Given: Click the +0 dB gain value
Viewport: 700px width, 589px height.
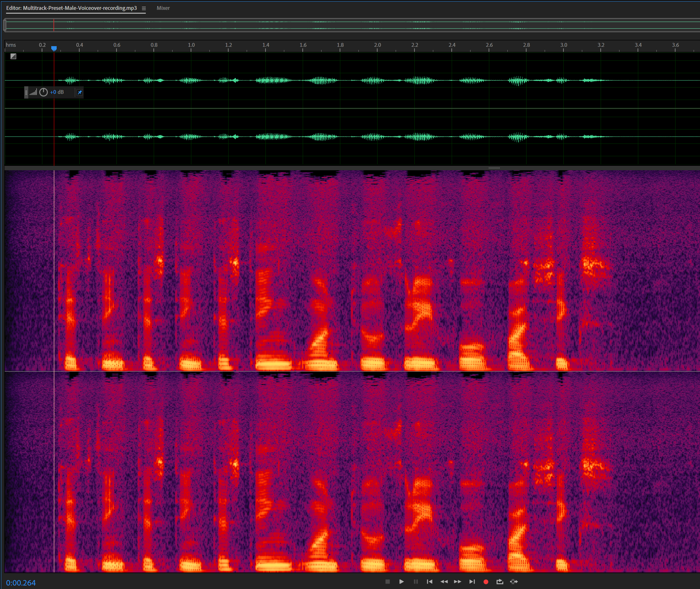Looking at the screenshot, I should (57, 92).
